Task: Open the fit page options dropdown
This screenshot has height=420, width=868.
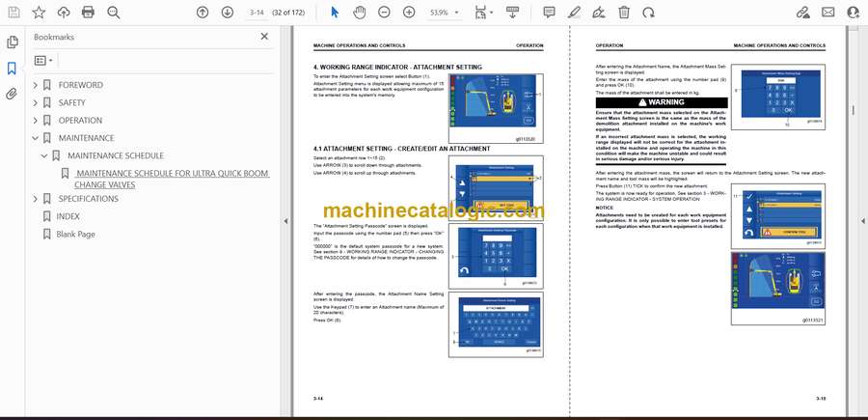Action: coord(484,13)
